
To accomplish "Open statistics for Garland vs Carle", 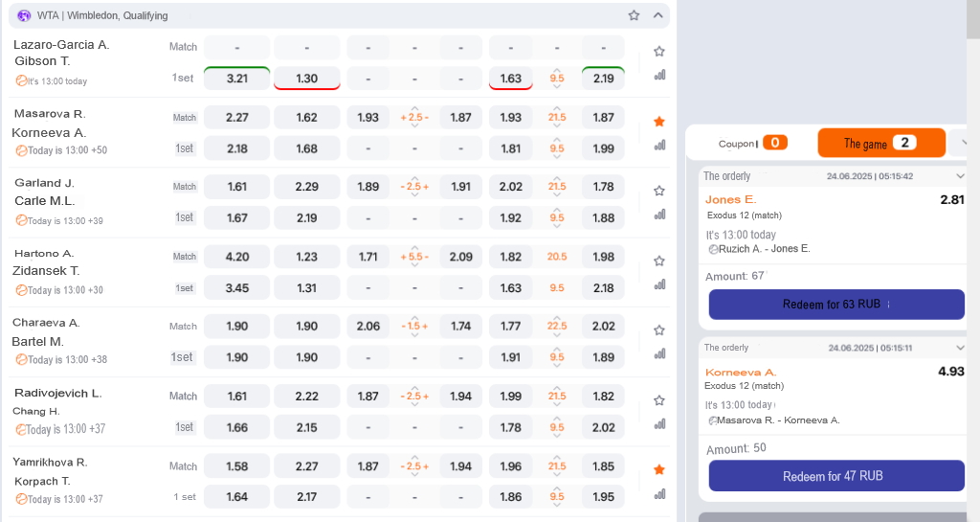I will tap(659, 215).
